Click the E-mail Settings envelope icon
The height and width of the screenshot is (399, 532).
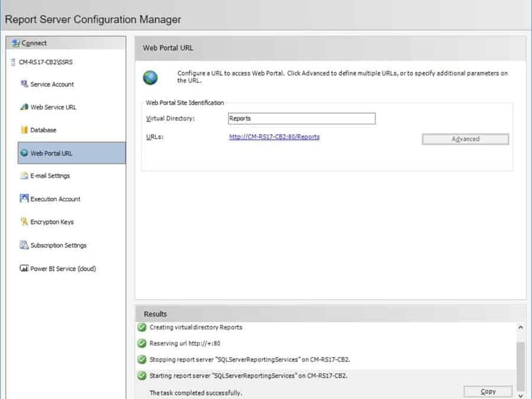coord(24,176)
